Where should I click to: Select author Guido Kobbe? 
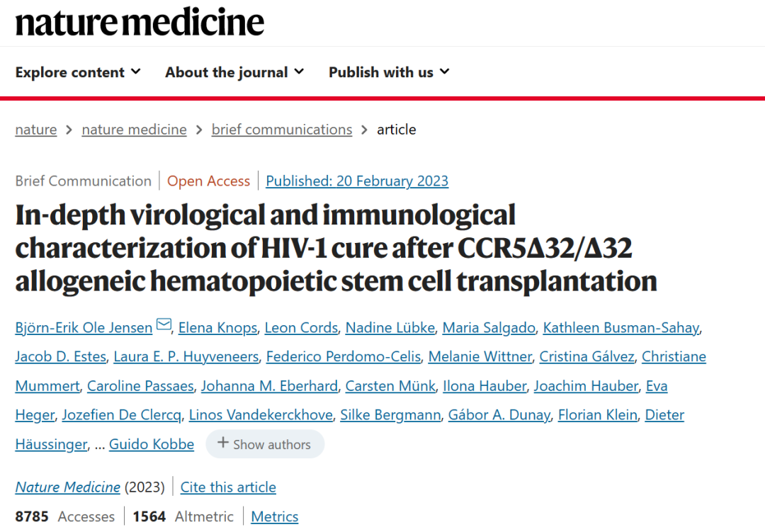pos(152,444)
